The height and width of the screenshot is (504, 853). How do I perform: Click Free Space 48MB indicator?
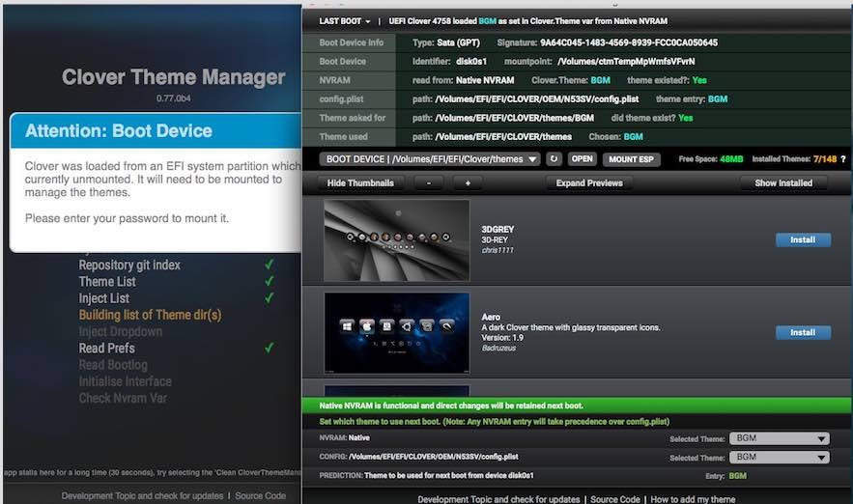pyautogui.click(x=710, y=159)
